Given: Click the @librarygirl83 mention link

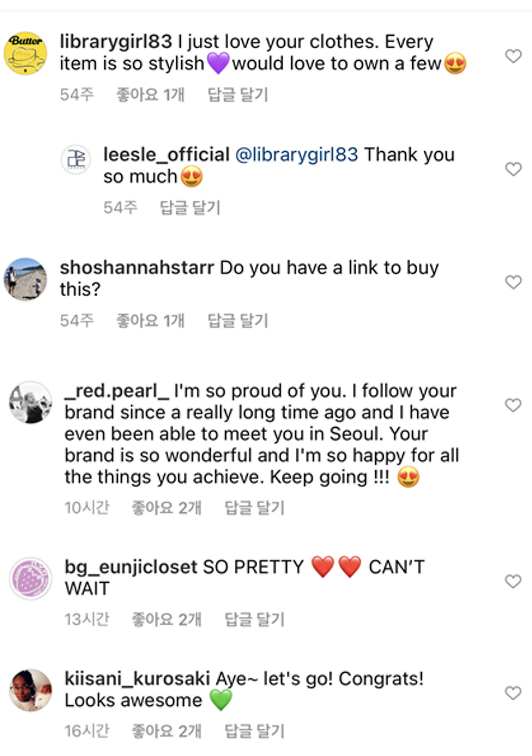Looking at the screenshot, I should [297, 155].
